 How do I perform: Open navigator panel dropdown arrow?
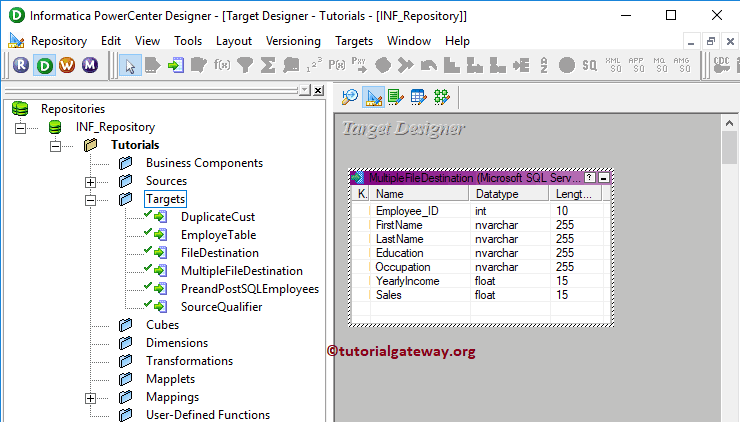click(x=305, y=90)
